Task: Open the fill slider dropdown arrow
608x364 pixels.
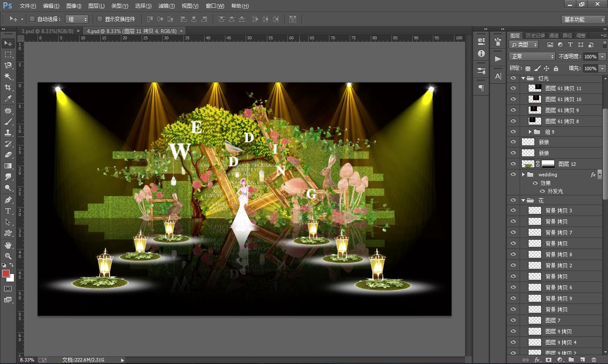Action: point(603,68)
